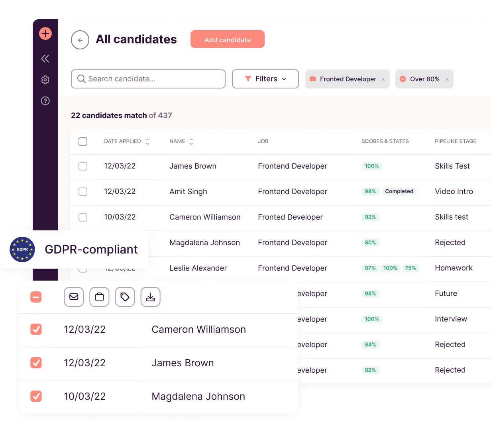Screen dimensions: 491x448
Task: Sort by Date Applied column
Action: 147,141
